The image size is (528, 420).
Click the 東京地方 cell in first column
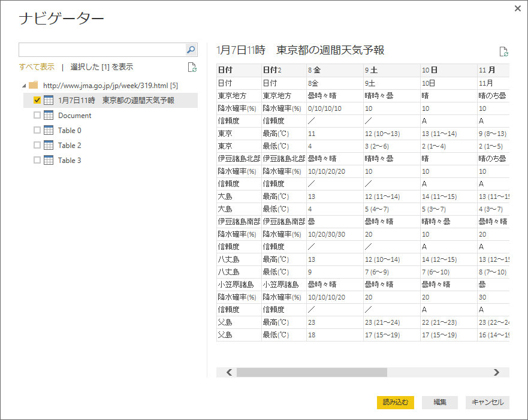tap(239, 96)
